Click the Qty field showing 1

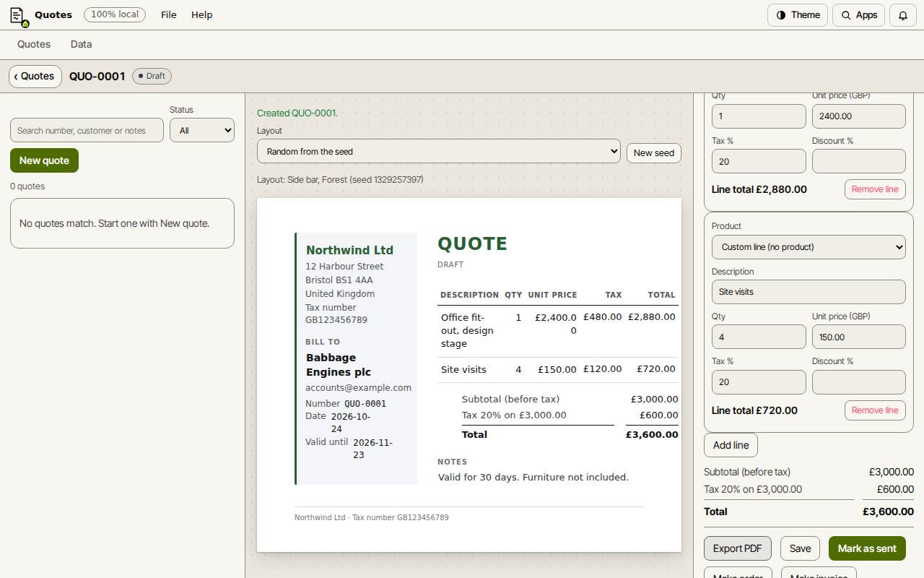click(759, 116)
